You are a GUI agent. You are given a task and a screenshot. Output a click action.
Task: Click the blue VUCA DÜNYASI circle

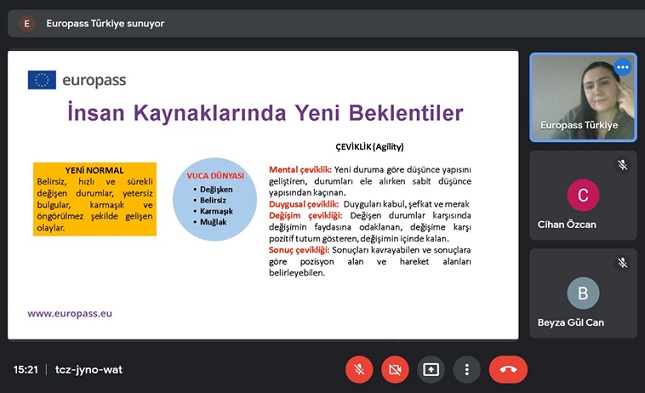[215, 200]
